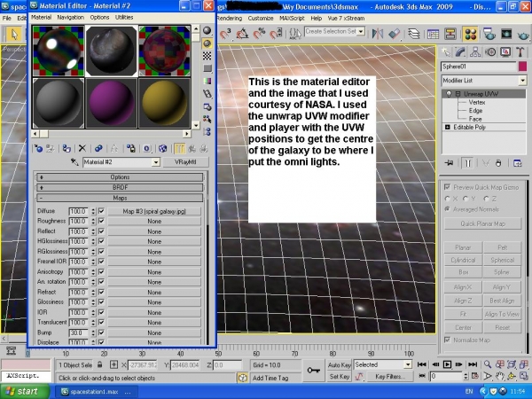Open the Material menu in Material Editor
This screenshot has width=532, height=399.
point(41,18)
